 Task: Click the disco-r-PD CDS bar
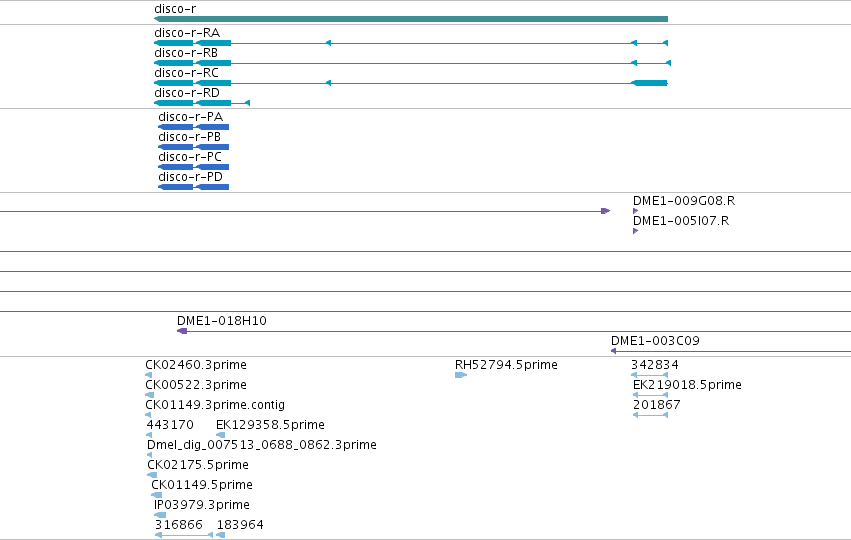[193, 187]
